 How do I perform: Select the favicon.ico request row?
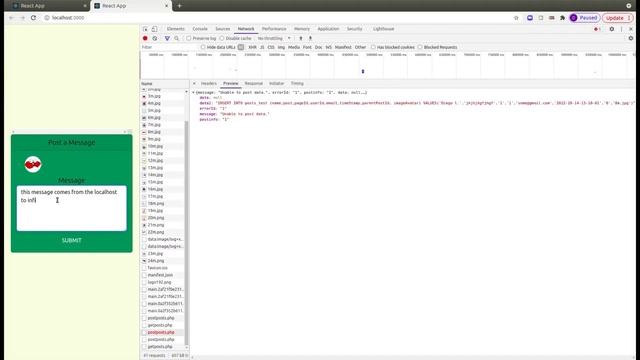[x=163, y=268]
